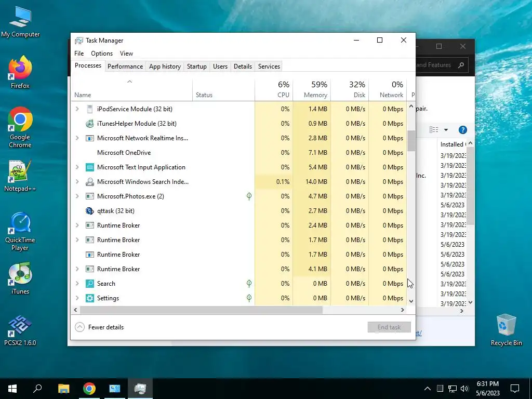Sort processes by Network column header
This screenshot has width=532, height=399.
point(388,90)
